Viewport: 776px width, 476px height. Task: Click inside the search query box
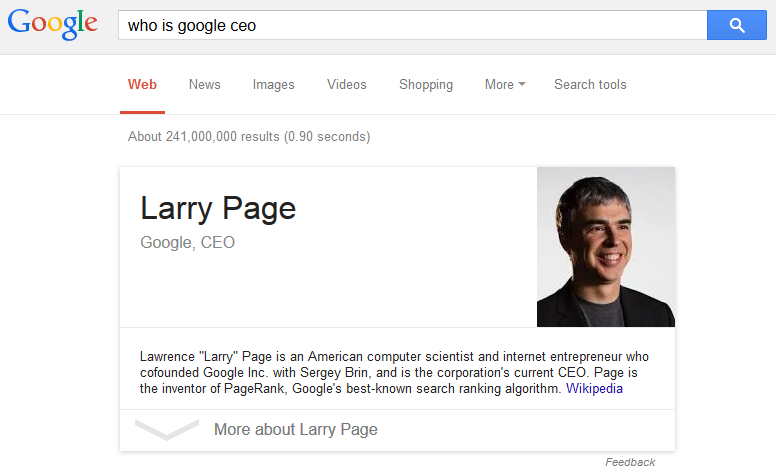pyautogui.click(x=410, y=26)
